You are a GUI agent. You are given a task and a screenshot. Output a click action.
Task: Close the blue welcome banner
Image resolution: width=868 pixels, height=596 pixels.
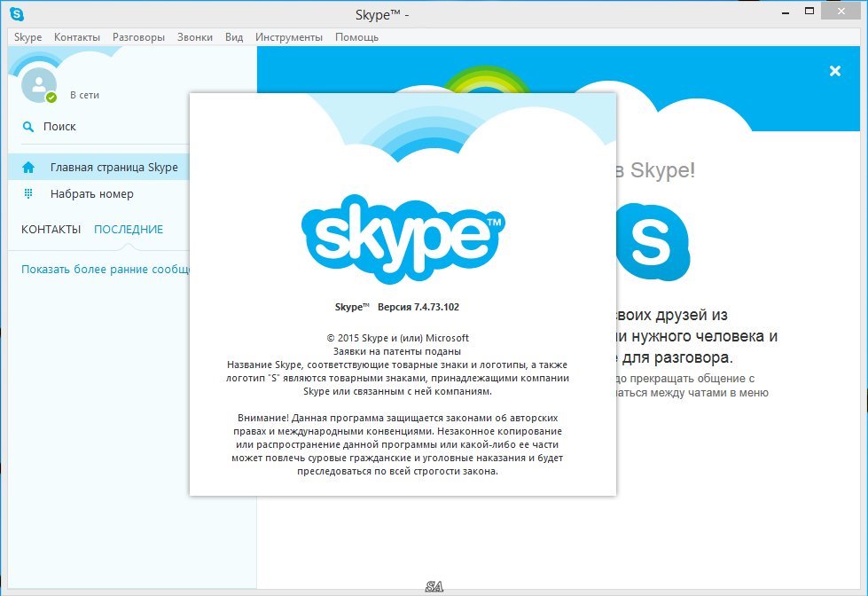click(x=835, y=71)
